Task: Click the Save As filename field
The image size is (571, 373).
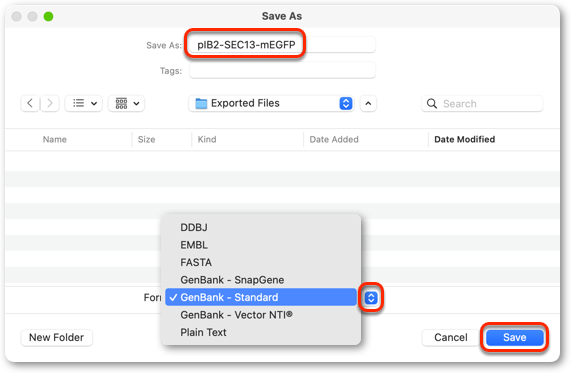Action: pos(282,45)
